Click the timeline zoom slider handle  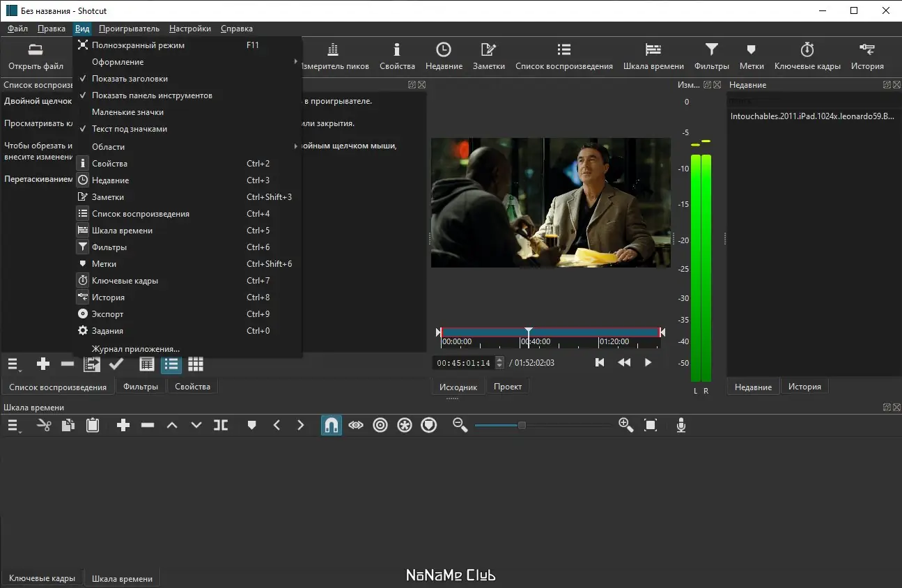[522, 425]
